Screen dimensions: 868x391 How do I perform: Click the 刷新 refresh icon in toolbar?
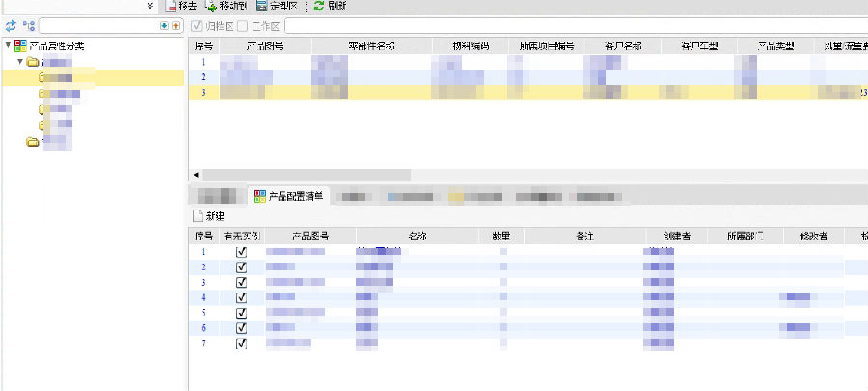point(318,6)
